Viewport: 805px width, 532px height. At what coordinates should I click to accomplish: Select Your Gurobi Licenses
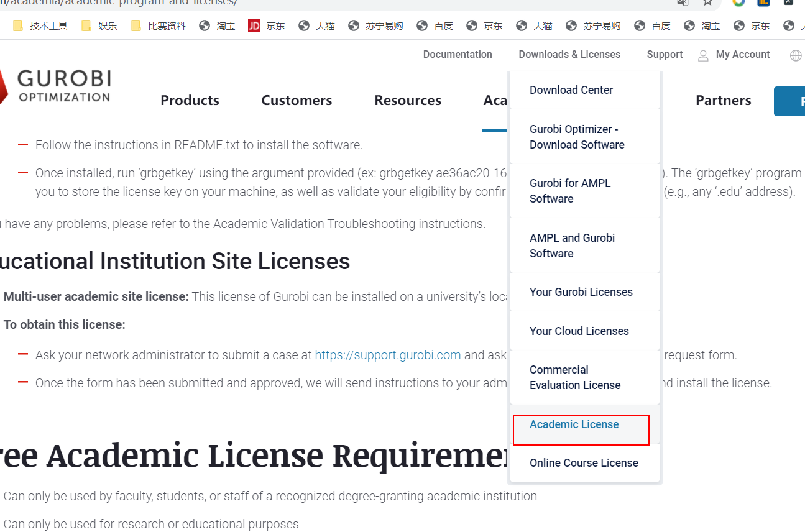pos(584,292)
